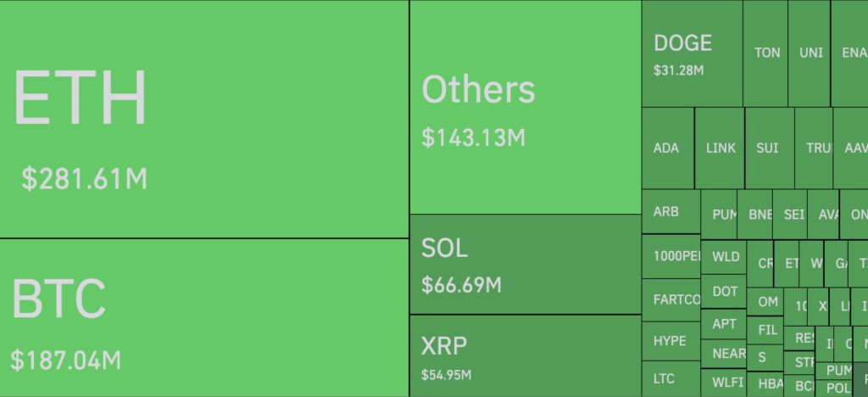Viewport: 868px width, 397px height.
Task: Open the Others block at $143.13M
Action: (x=525, y=107)
